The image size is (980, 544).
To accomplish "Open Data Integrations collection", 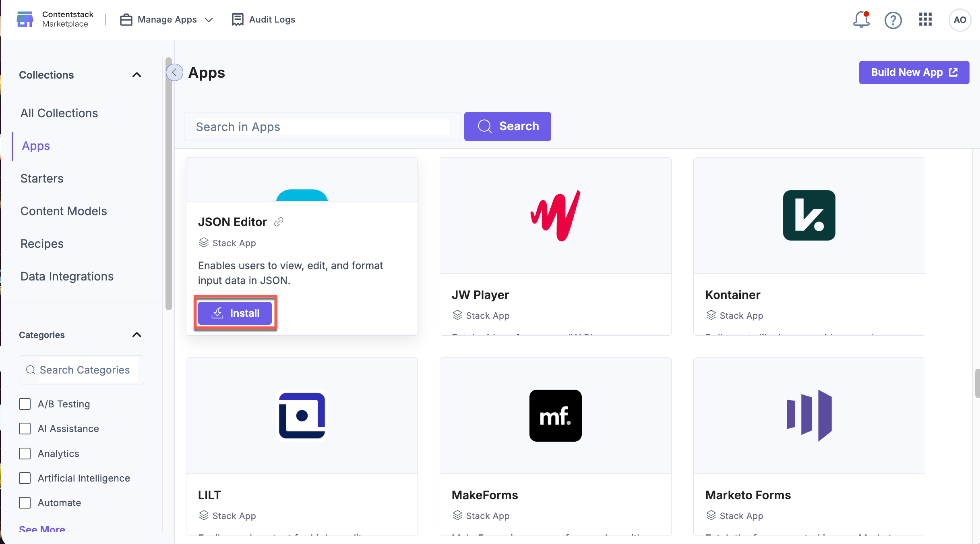I will tap(67, 276).
